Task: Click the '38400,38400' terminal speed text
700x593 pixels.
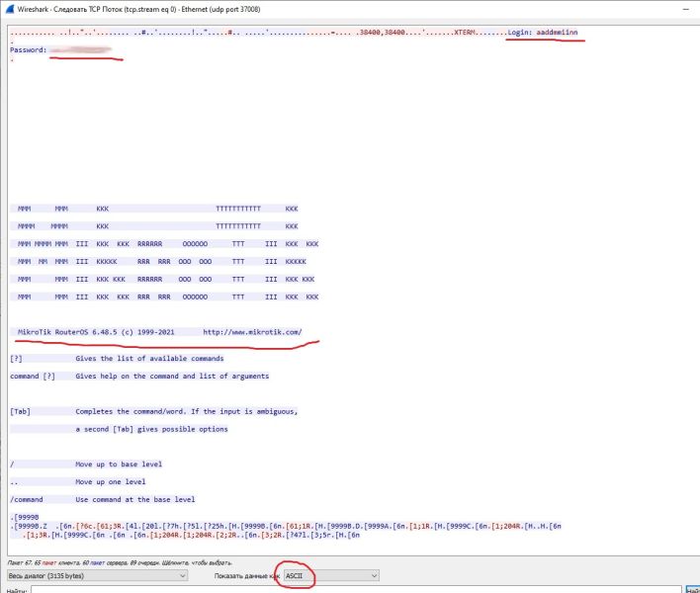Action: (383, 33)
